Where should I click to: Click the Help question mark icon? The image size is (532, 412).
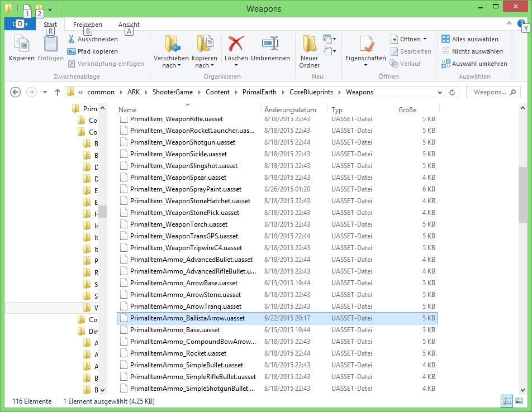[x=521, y=24]
